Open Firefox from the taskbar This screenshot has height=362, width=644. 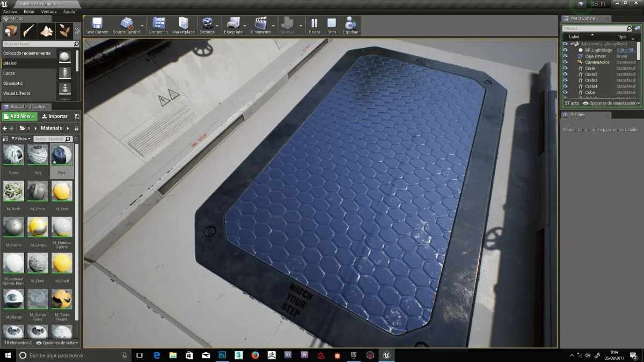[x=255, y=355]
